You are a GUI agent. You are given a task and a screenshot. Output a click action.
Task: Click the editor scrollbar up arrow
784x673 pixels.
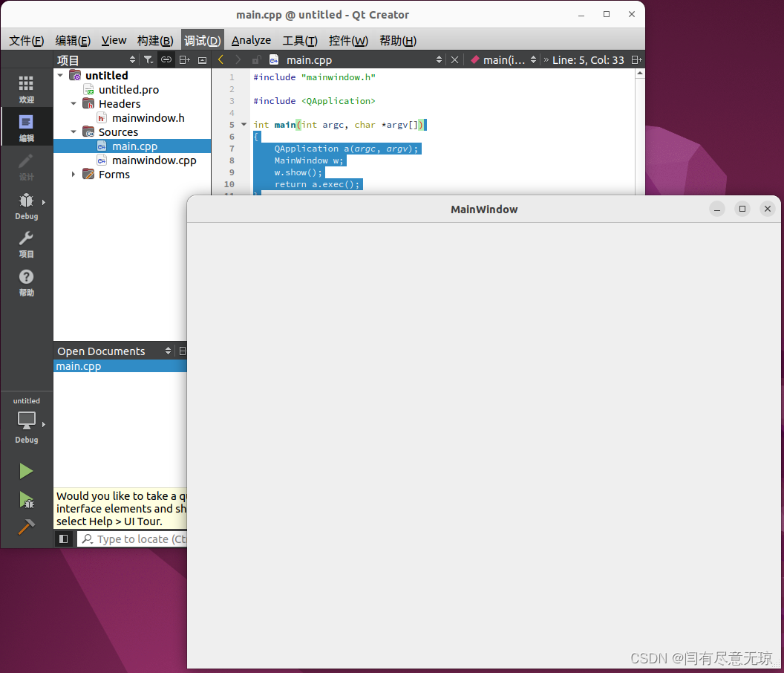pyautogui.click(x=640, y=74)
